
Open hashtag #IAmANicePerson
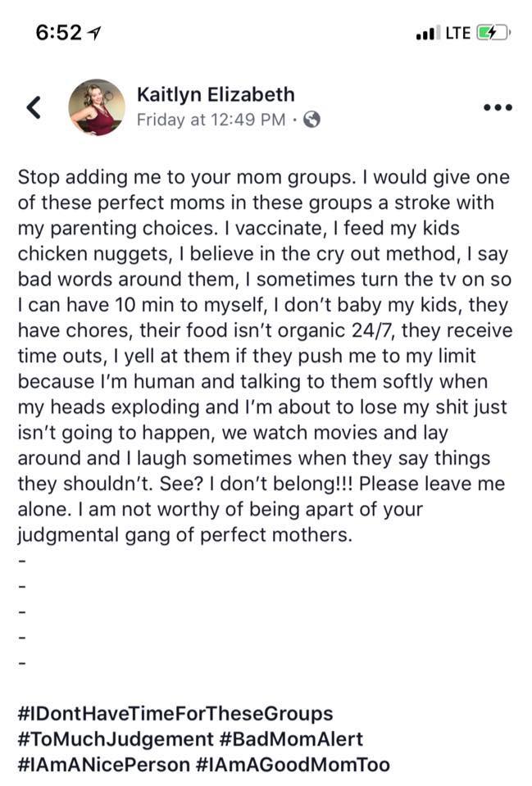click(x=104, y=765)
